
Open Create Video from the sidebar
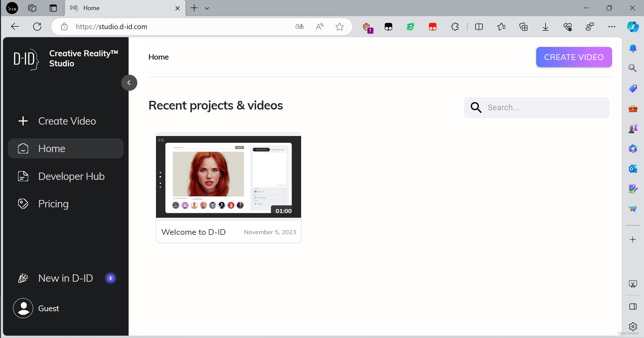66,121
